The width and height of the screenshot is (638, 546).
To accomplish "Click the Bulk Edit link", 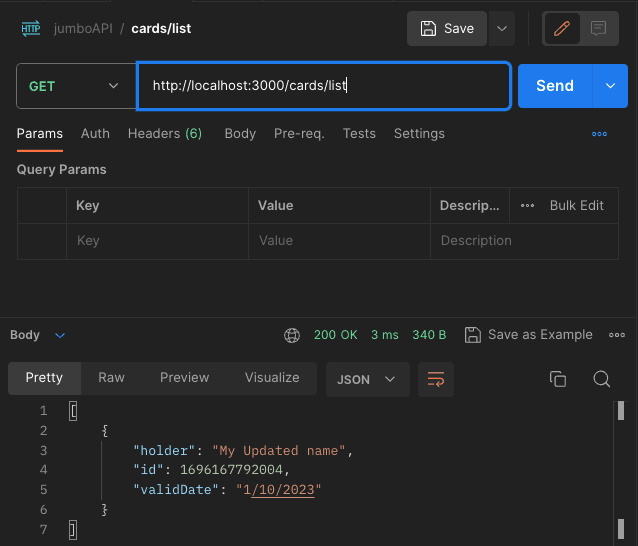I will [576, 206].
